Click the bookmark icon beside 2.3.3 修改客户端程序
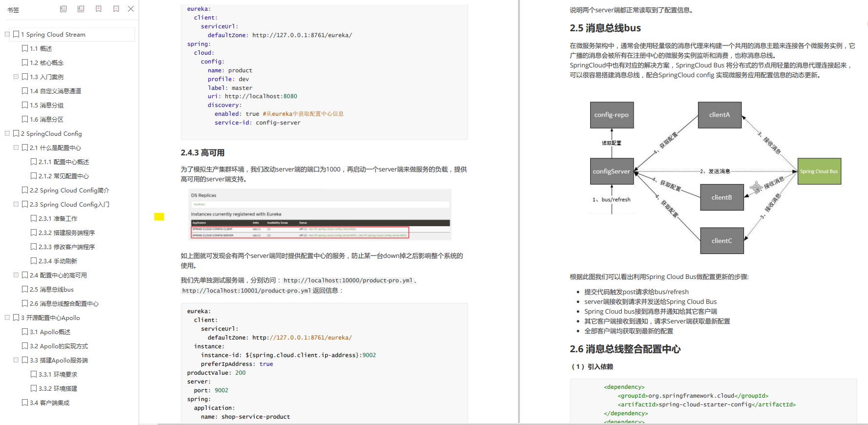The image size is (868, 425). [x=34, y=247]
